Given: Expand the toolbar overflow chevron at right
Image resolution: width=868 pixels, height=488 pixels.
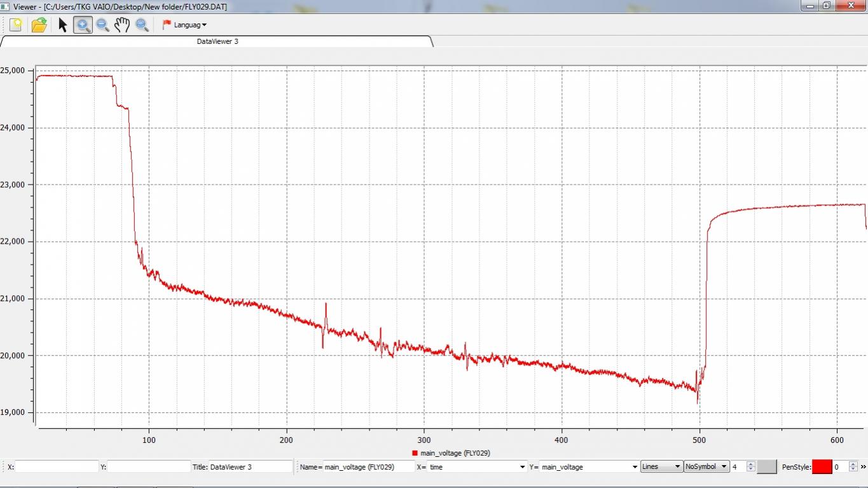Looking at the screenshot, I should 863,466.
